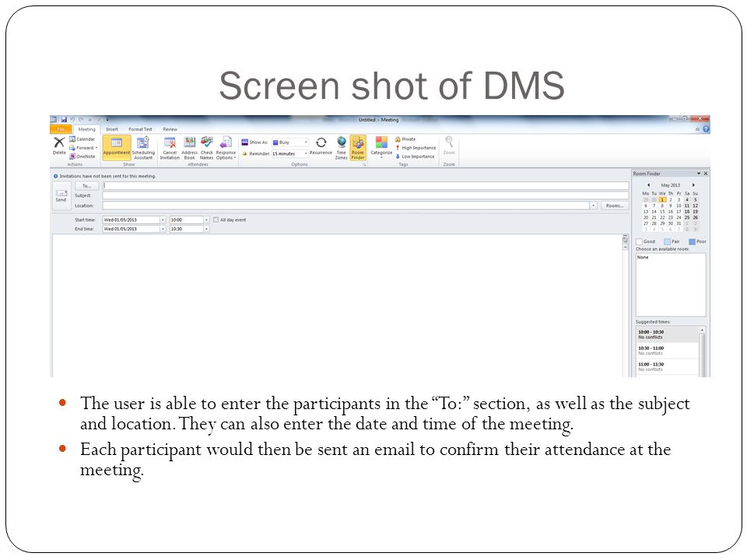The height and width of the screenshot is (560, 747).
Task: Open the Address Book
Action: (x=190, y=148)
